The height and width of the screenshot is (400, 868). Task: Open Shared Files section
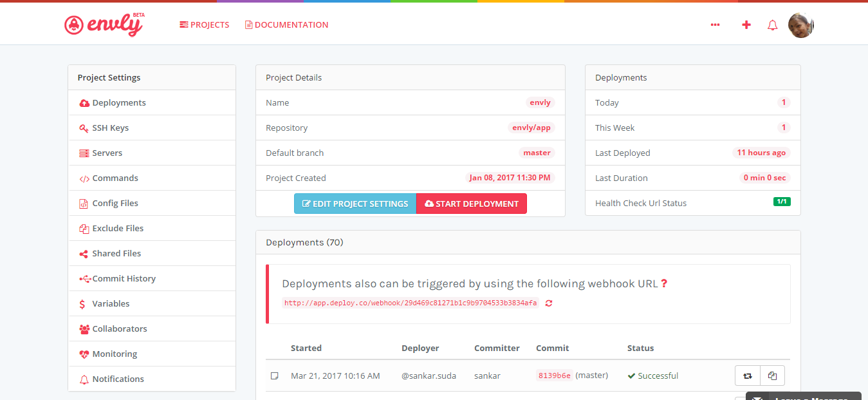point(152,254)
